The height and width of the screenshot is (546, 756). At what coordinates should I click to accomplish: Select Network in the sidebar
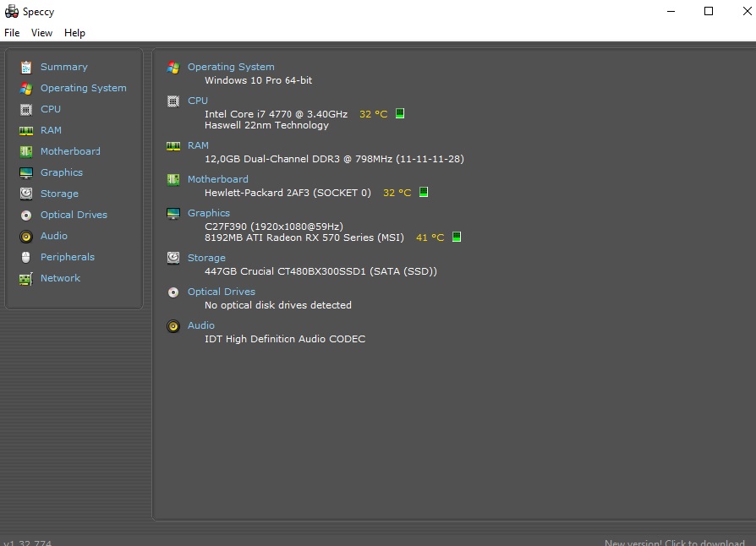[x=60, y=279]
